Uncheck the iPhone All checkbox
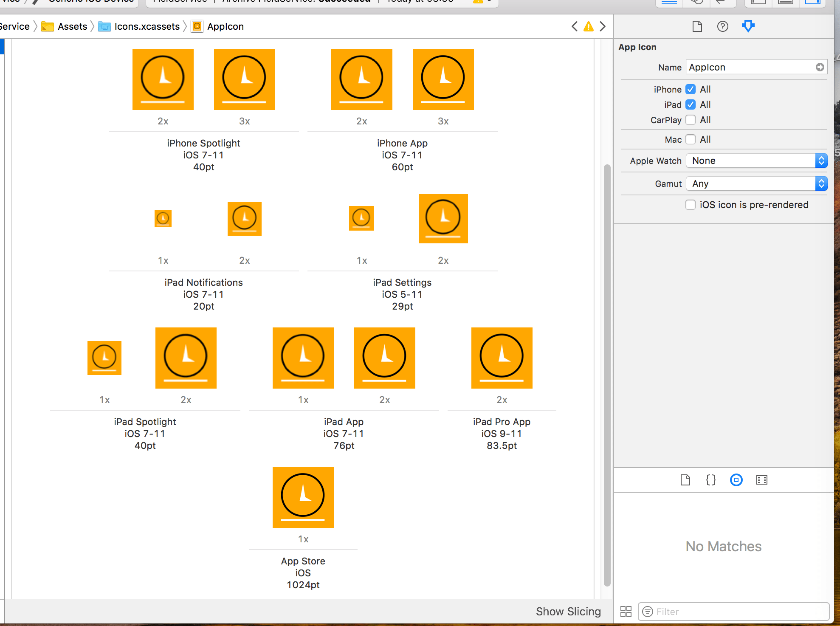 coord(691,89)
